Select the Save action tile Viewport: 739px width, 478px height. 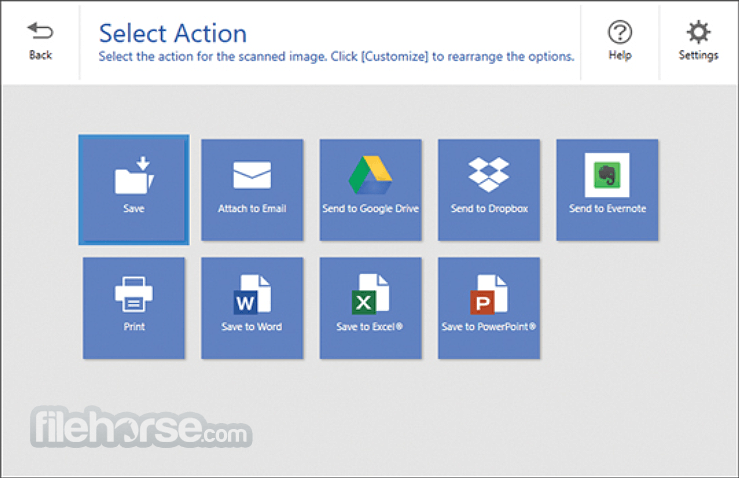click(x=134, y=190)
